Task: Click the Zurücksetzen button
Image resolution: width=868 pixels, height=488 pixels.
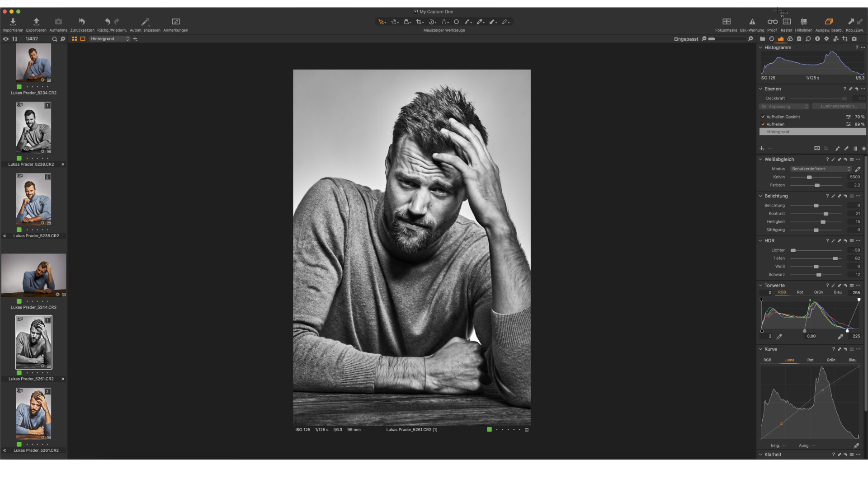Action: [82, 22]
